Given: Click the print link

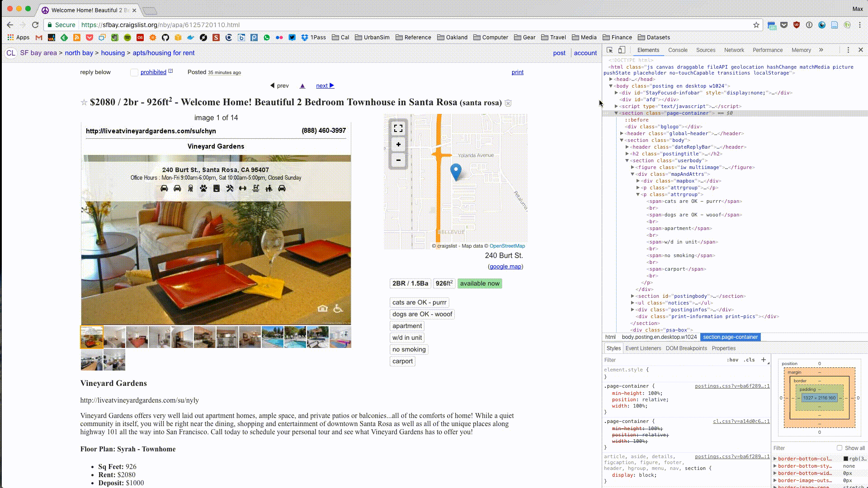Looking at the screenshot, I should point(517,72).
